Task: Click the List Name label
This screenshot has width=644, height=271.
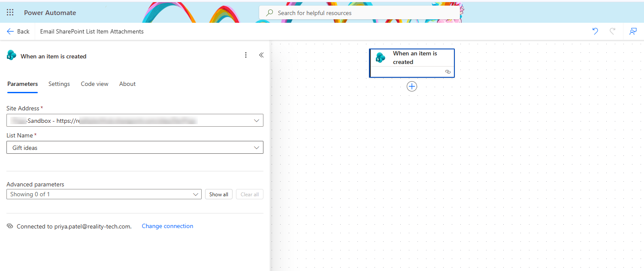Action: coord(21,135)
